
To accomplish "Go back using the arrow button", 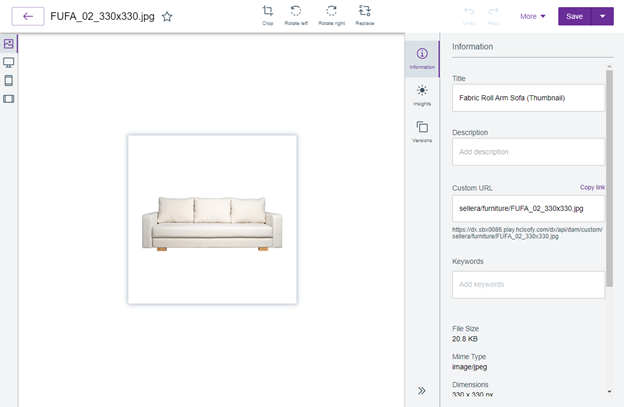I will pos(28,16).
